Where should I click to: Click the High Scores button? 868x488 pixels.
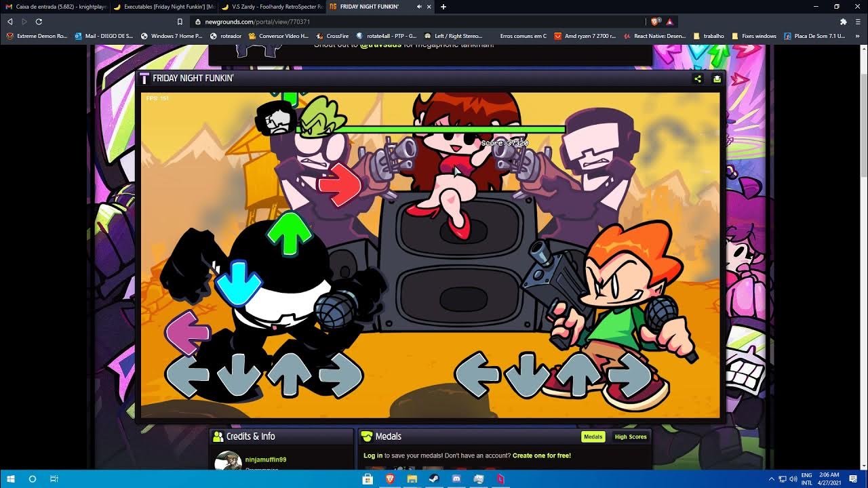[x=631, y=436]
